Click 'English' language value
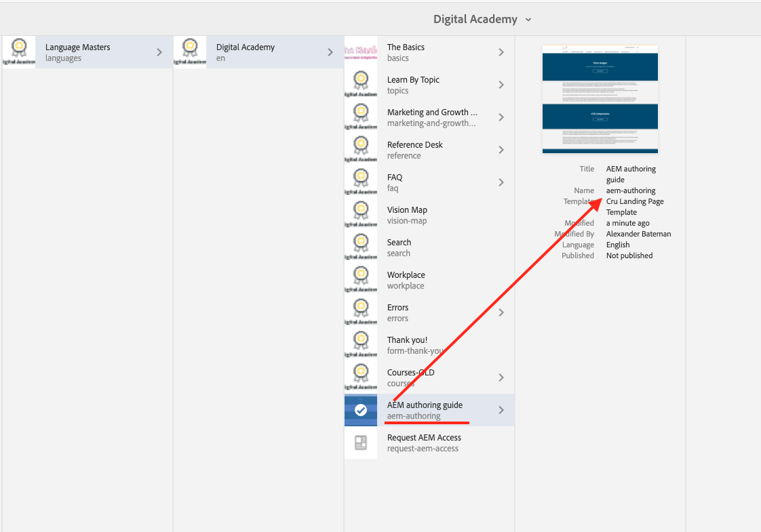 click(x=618, y=245)
